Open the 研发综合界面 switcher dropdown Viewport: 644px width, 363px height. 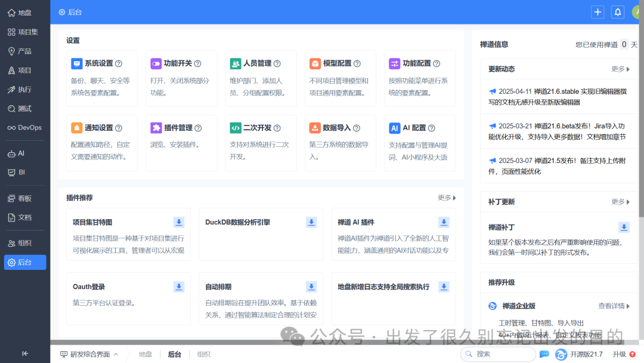(89, 354)
